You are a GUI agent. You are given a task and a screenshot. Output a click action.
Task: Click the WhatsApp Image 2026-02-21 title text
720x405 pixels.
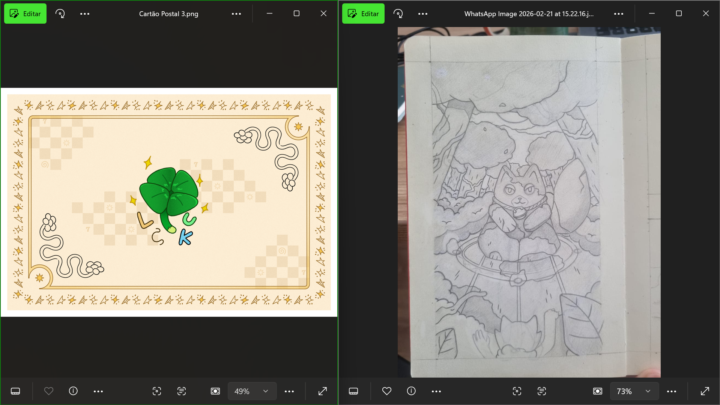529,14
